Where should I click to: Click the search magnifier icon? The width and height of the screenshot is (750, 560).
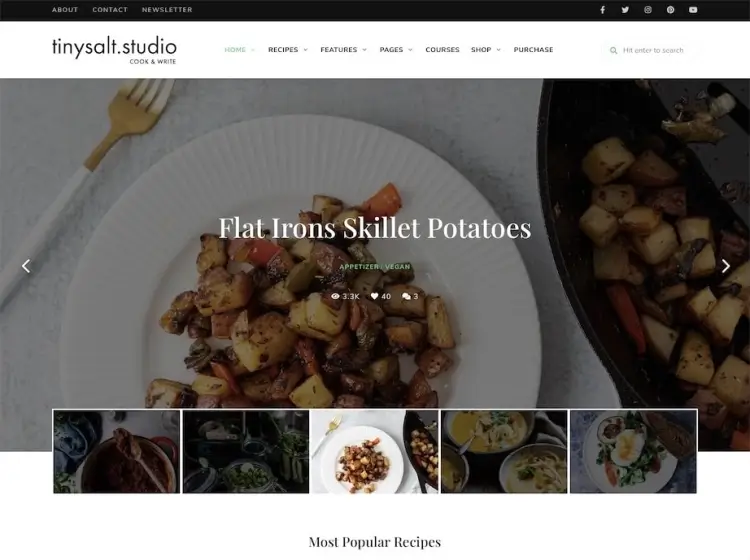coord(613,50)
